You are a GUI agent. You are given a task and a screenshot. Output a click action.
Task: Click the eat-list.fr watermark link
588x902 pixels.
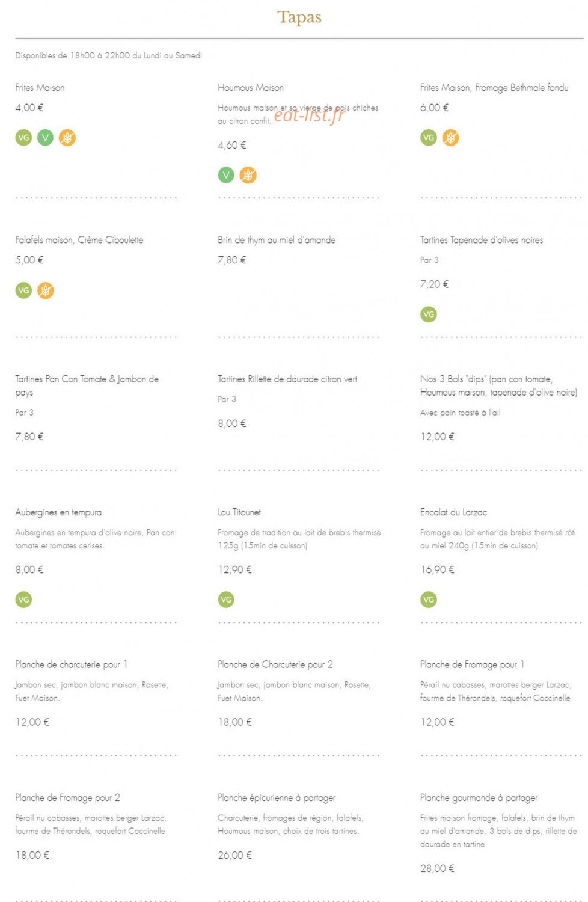pos(310,114)
